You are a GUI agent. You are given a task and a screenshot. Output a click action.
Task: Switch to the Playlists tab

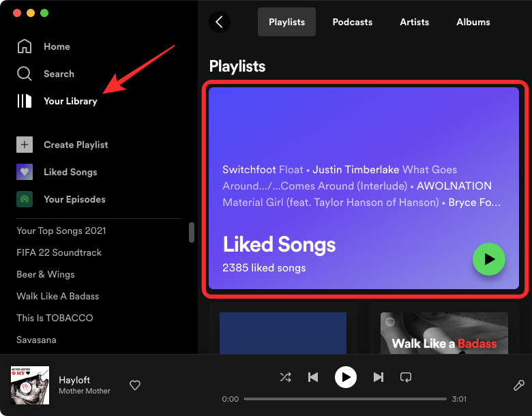tap(286, 22)
